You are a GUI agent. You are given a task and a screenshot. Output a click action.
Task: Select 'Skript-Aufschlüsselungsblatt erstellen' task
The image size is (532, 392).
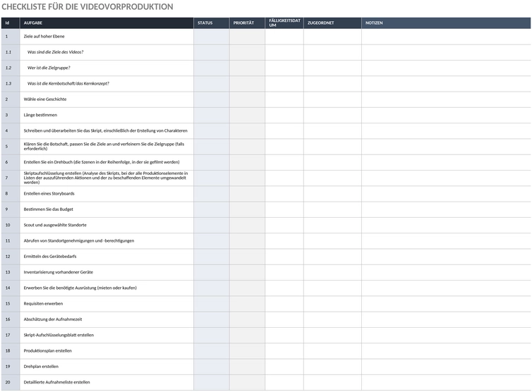[59, 335]
